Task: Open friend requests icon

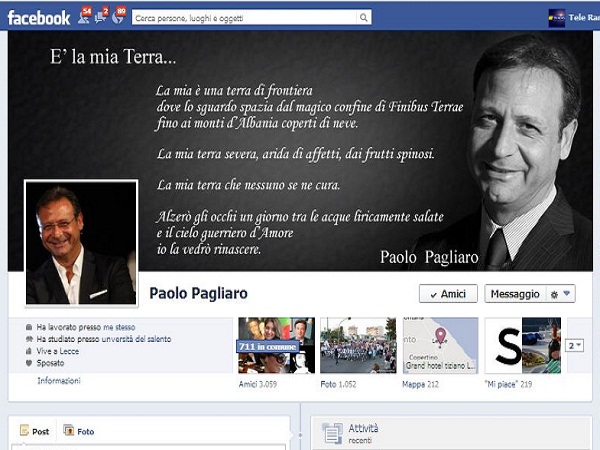Action: (83, 17)
